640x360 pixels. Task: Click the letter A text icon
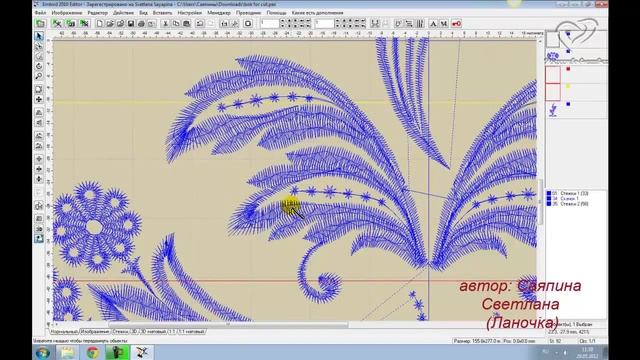(x=433, y=24)
